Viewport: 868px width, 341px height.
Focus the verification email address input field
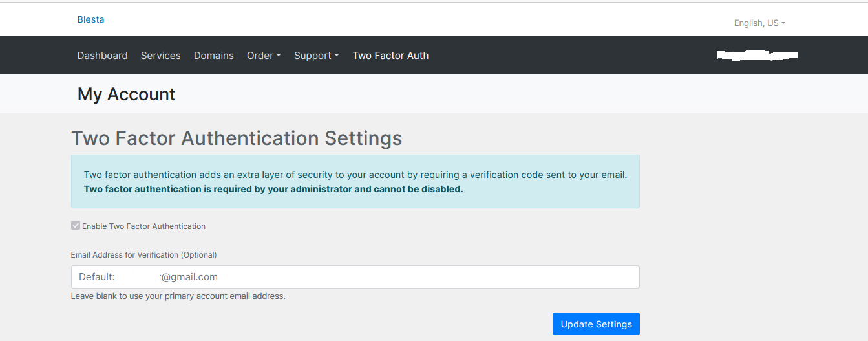(355, 277)
